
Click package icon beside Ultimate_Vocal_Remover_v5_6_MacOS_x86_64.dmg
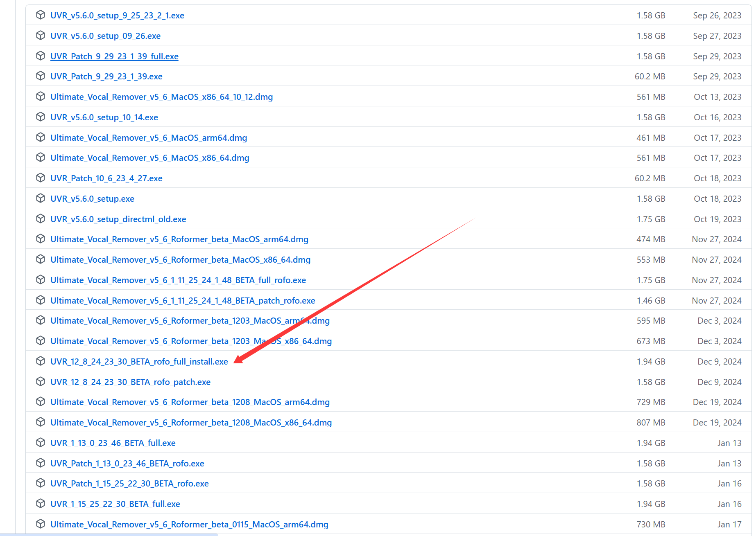pyautogui.click(x=41, y=158)
